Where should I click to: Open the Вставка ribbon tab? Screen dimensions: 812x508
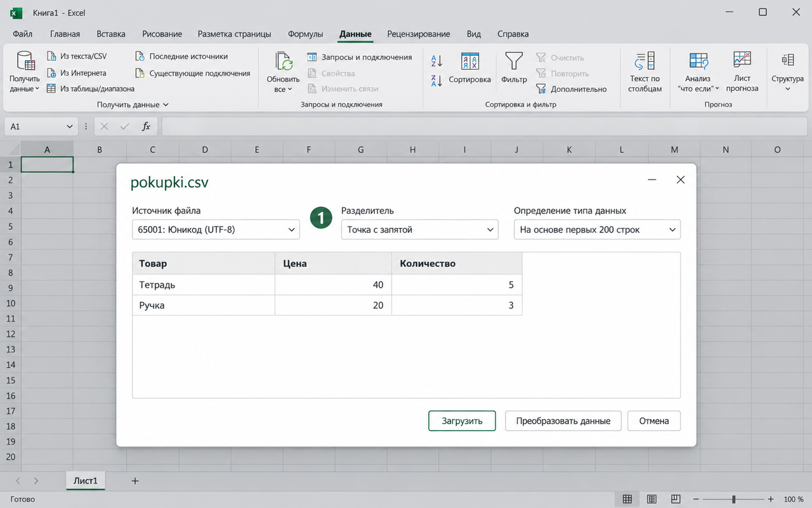[x=111, y=34]
